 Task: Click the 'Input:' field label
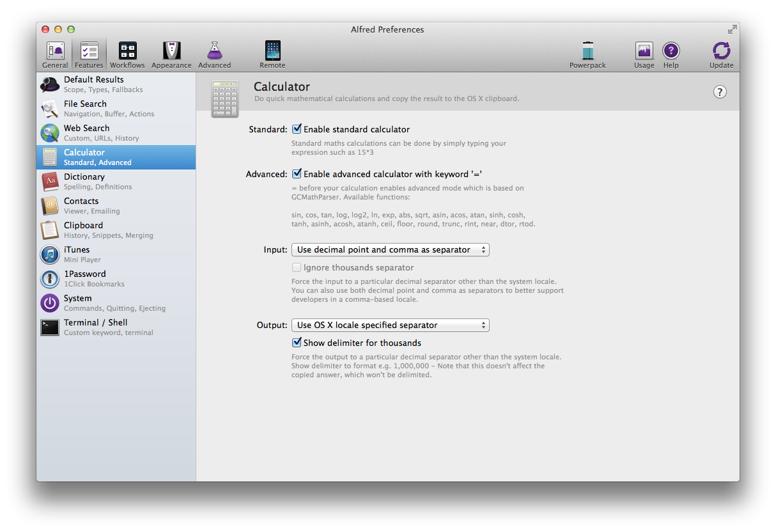tap(275, 250)
